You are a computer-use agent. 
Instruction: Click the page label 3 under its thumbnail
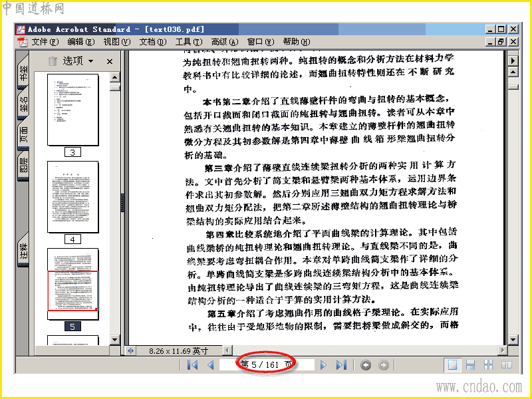[72, 152]
